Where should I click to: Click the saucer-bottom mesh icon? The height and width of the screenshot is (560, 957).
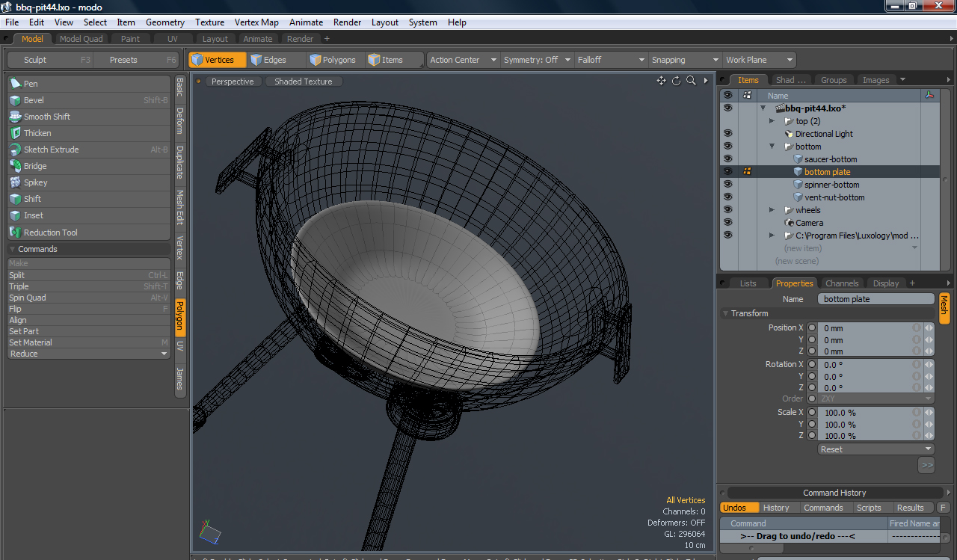click(x=798, y=159)
